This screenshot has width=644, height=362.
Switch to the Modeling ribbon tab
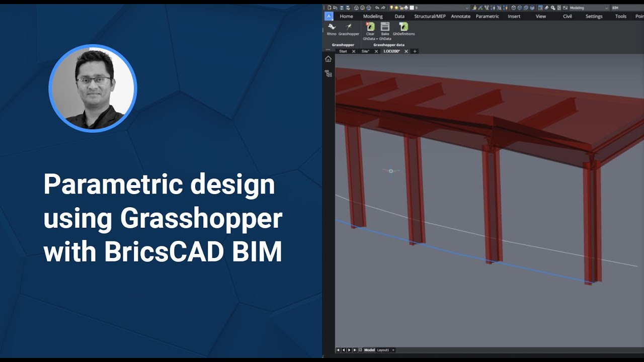point(373,16)
